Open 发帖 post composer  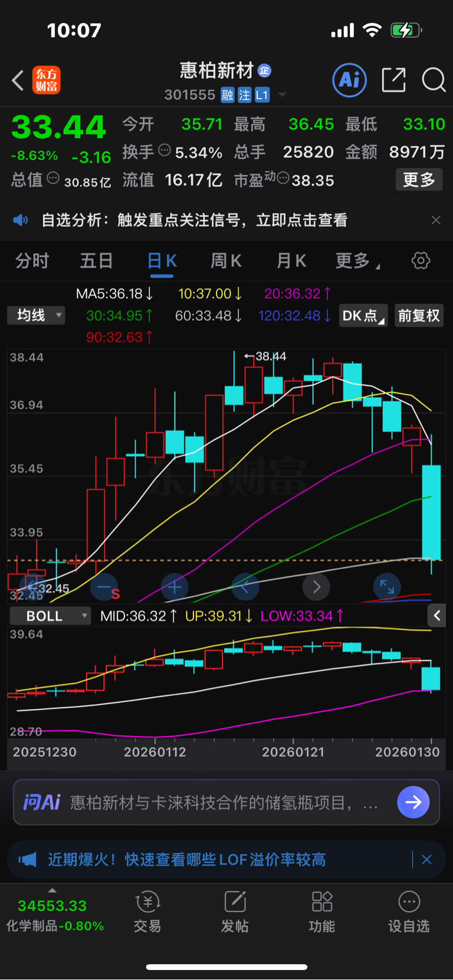tap(235, 912)
